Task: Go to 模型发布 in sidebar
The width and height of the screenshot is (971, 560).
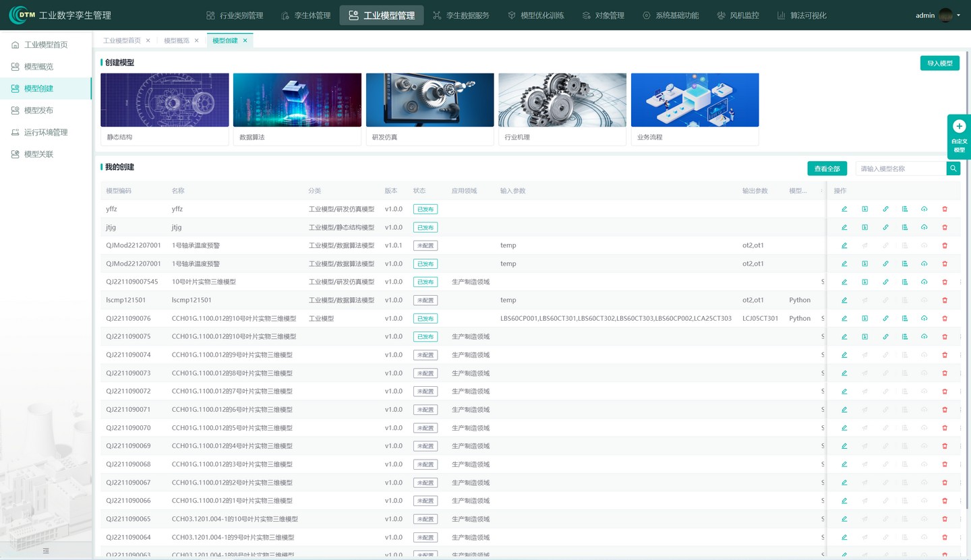Action: [x=46, y=111]
